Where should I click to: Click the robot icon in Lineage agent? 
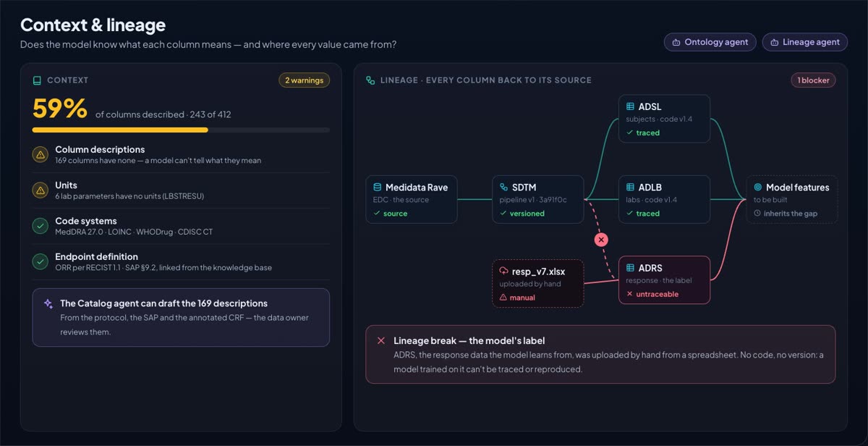[x=775, y=42]
